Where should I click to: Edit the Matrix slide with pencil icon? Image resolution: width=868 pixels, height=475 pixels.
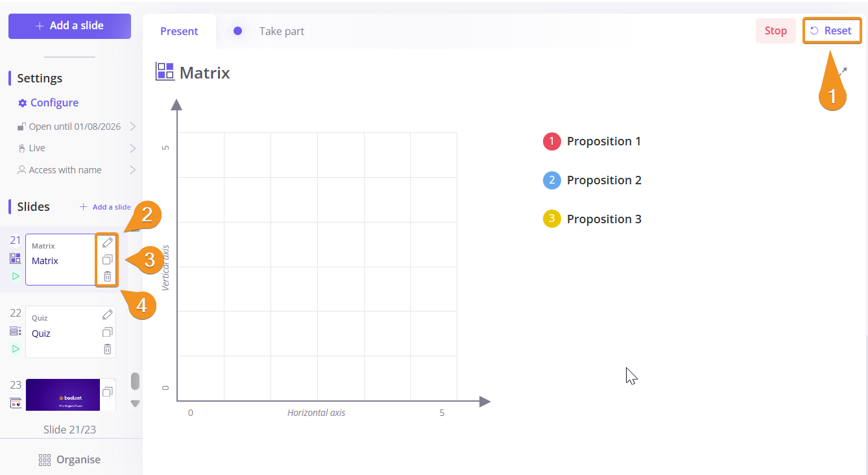(x=108, y=243)
